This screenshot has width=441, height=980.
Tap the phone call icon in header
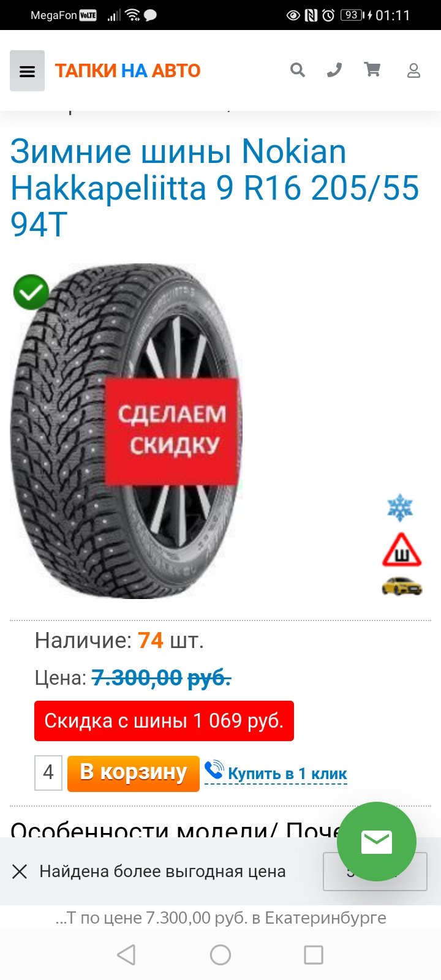(x=334, y=70)
